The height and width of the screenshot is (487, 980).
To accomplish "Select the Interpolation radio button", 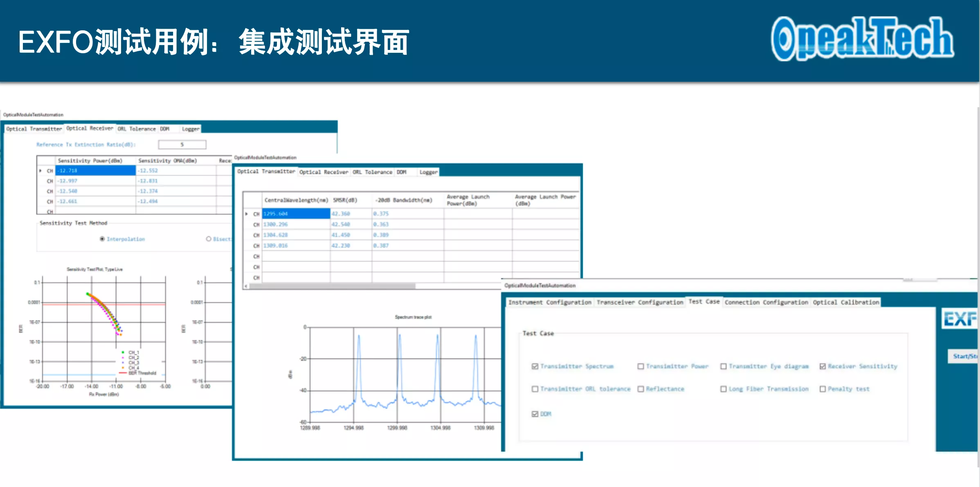I will point(102,239).
